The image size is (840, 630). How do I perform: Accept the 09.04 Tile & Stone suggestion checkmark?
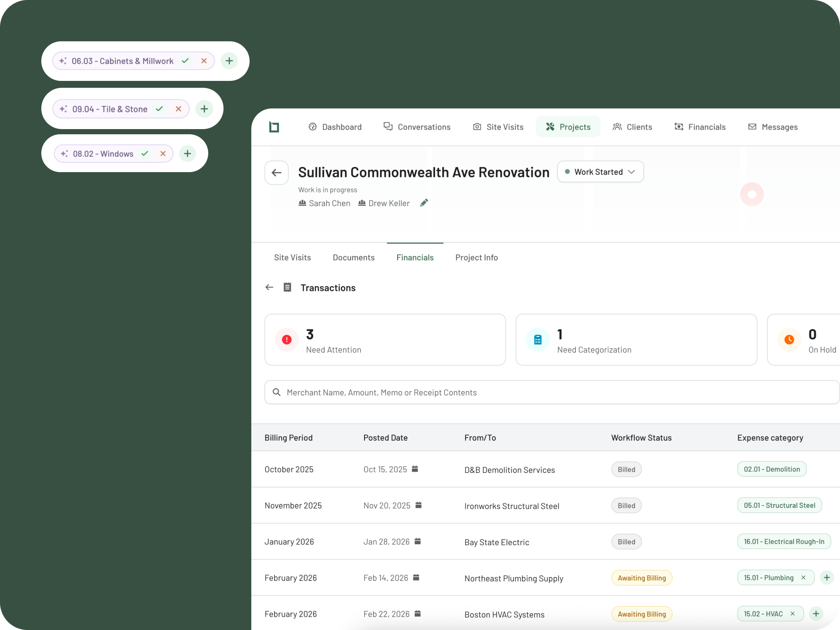(x=160, y=109)
